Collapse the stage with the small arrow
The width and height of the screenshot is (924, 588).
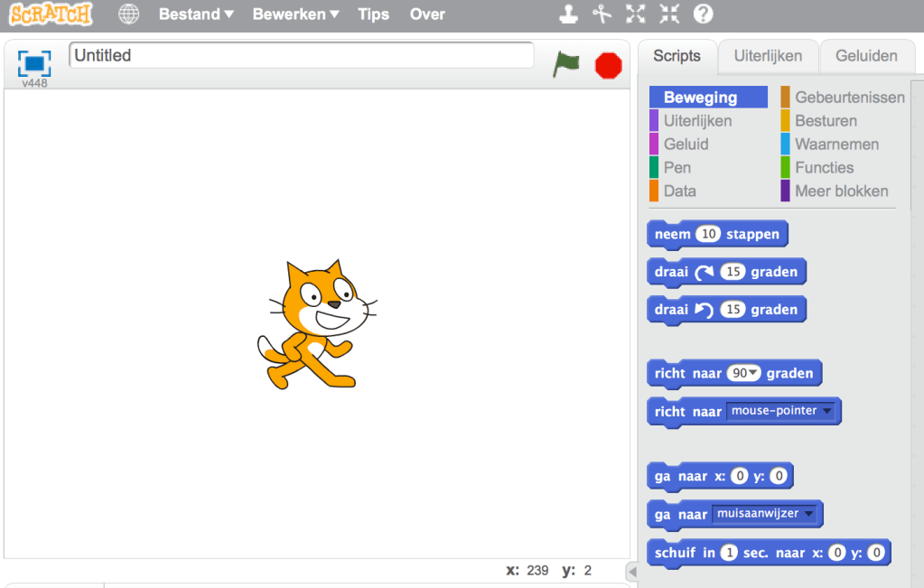(631, 572)
